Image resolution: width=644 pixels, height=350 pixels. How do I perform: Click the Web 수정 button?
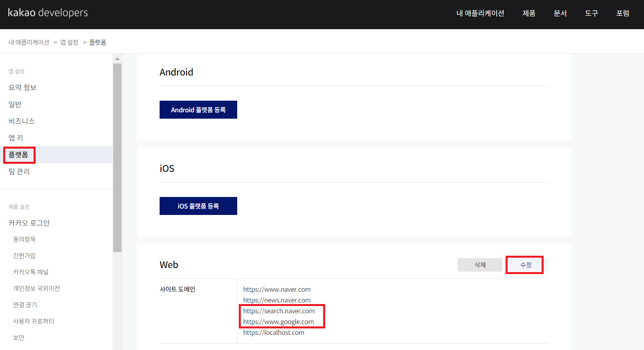pyautogui.click(x=526, y=265)
